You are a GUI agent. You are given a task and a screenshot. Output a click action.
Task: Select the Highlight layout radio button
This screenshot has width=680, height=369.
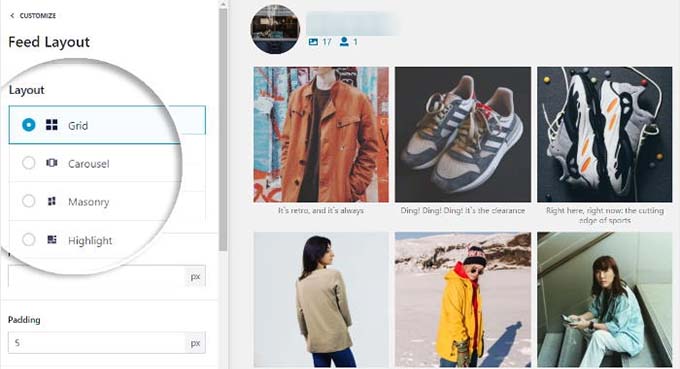[29, 239]
